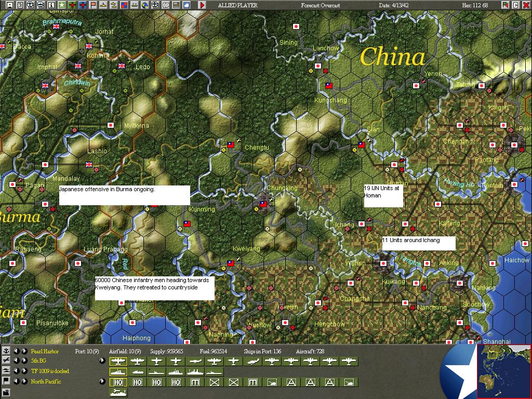Click the 'Forecast: Overcast' status text
Viewport: 532px width, 399px height.
[x=320, y=5]
